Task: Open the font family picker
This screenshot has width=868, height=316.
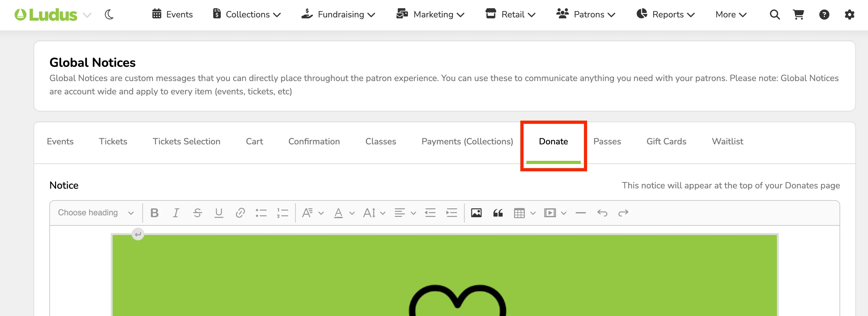Action: pos(313,213)
